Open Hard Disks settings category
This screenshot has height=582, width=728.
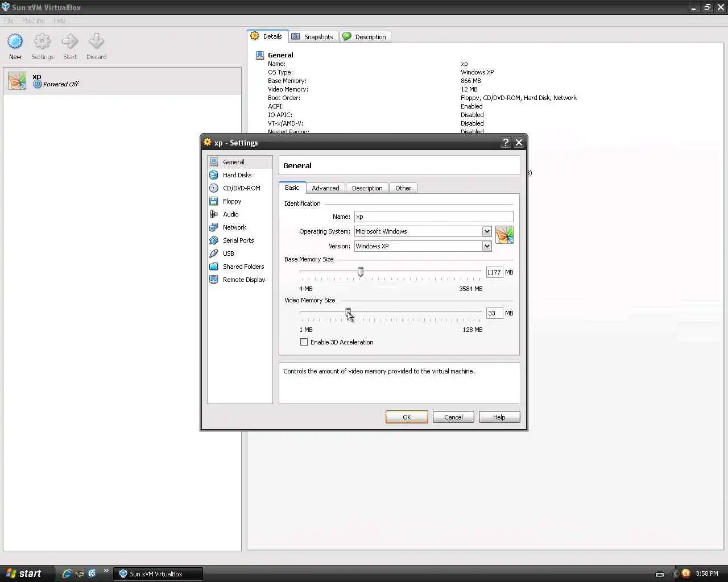pos(239,175)
